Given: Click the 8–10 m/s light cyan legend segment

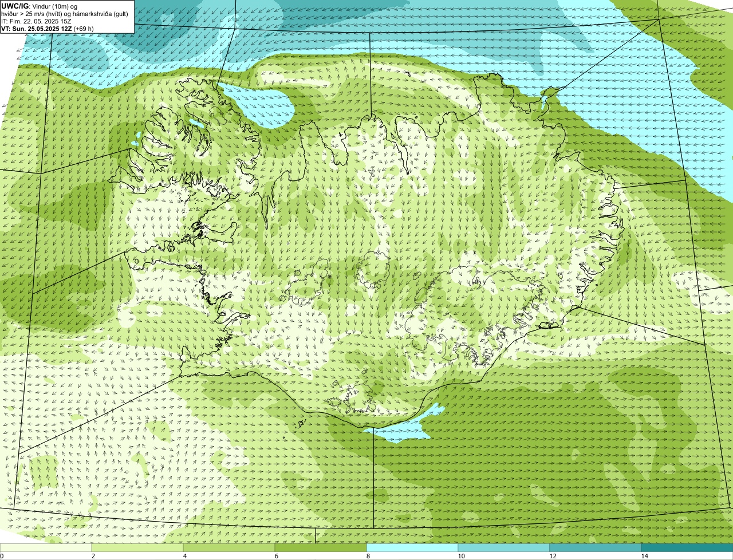Looking at the screenshot, I should pos(412,547).
